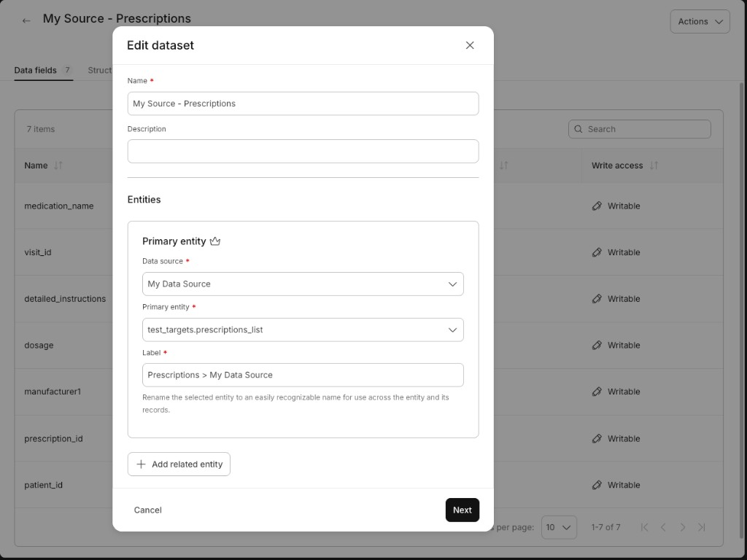Sort by Write access column icon
Viewport: 747px width, 560px height.
(654, 166)
